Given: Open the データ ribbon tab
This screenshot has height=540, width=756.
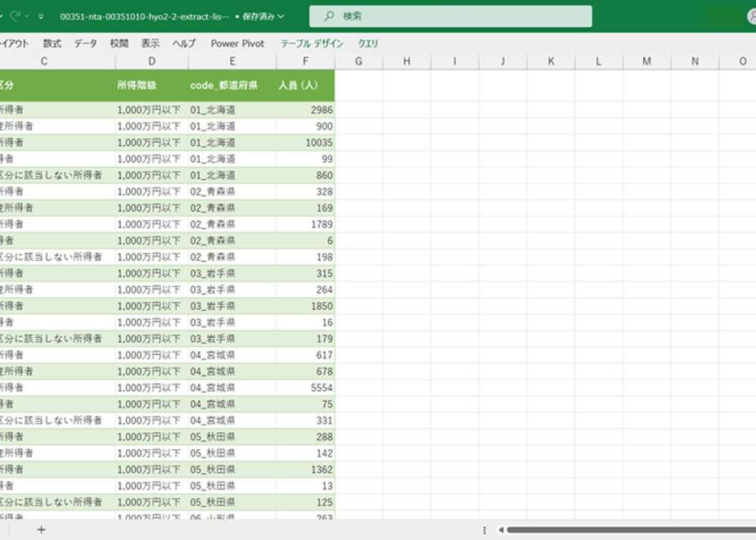Looking at the screenshot, I should click(85, 43).
